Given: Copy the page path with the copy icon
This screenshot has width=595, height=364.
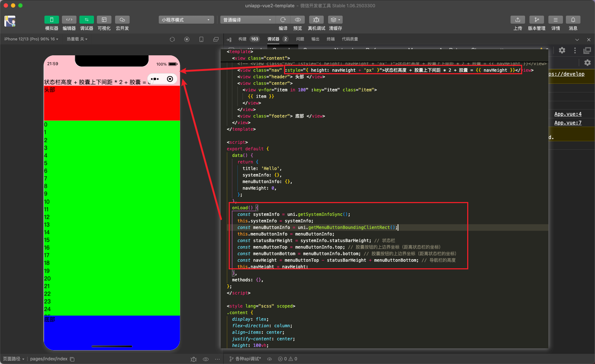Looking at the screenshot, I should pyautogui.click(x=72, y=359).
